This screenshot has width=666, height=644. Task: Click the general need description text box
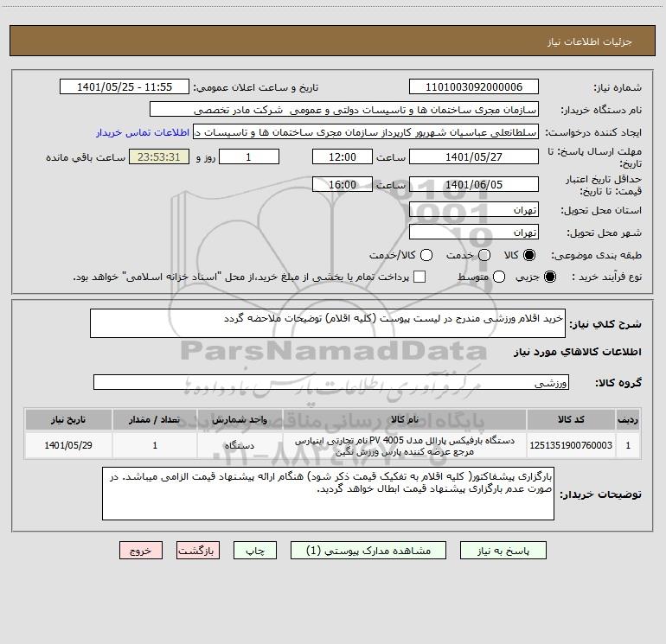pos(328,323)
